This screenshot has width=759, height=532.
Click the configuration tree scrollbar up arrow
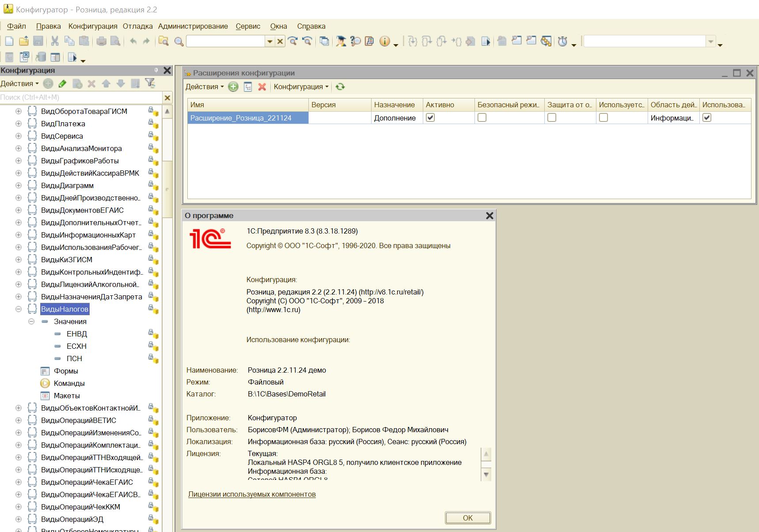click(x=167, y=111)
